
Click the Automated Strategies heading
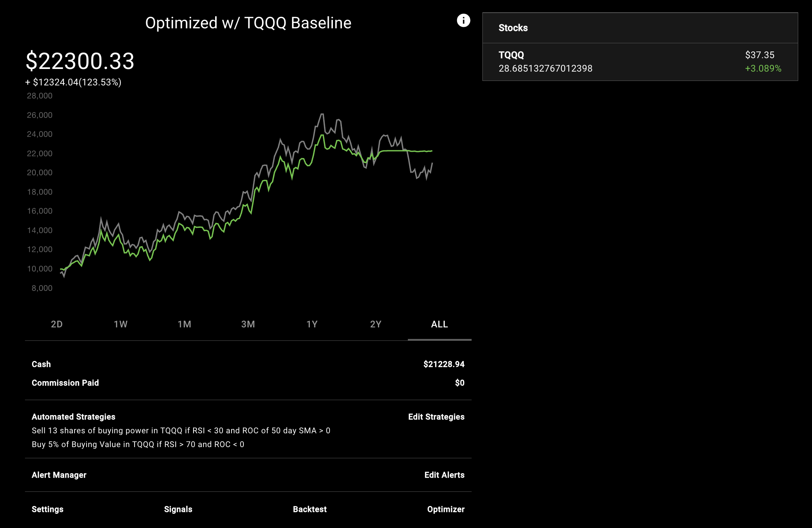[x=73, y=417]
